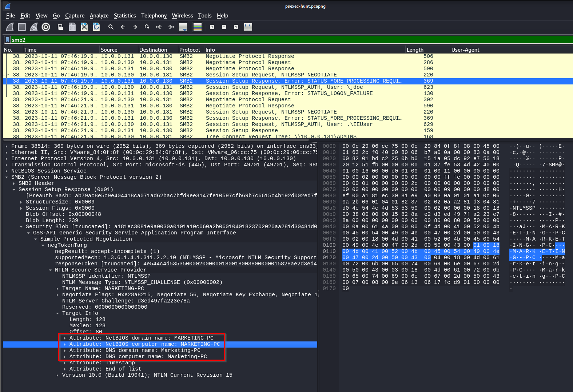Click the capture options gear icon

coord(46,27)
